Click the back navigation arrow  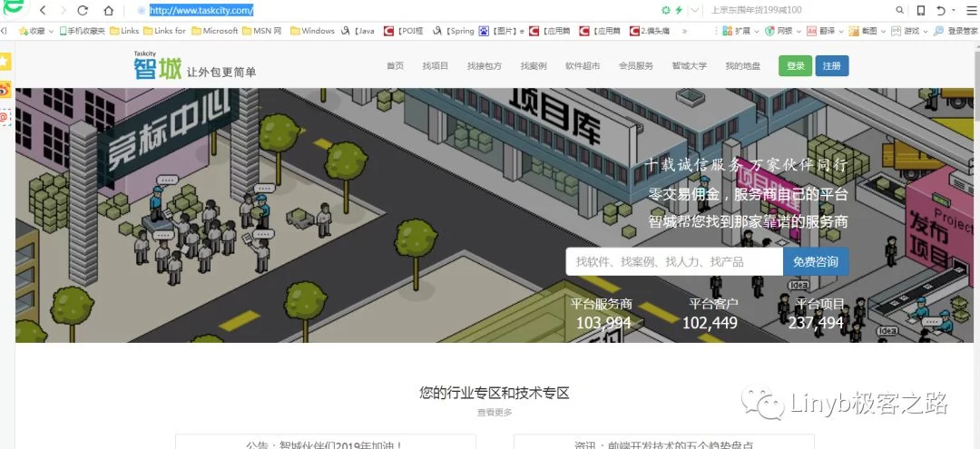43,11
